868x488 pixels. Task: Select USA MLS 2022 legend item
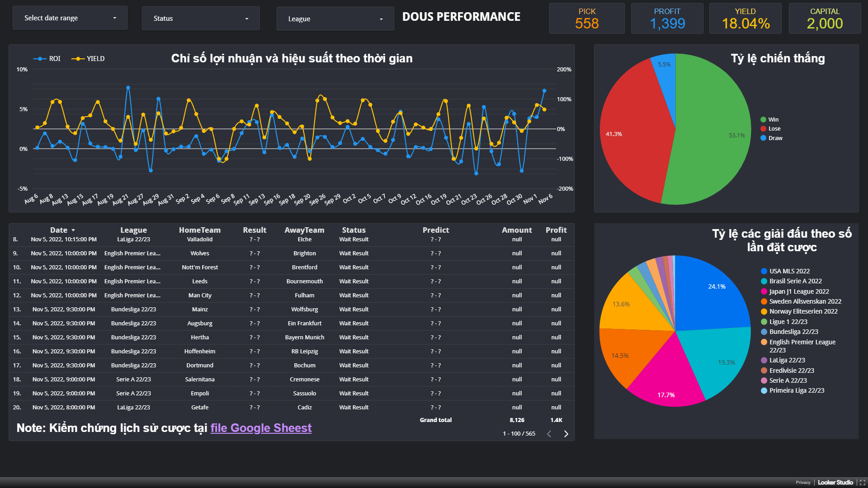point(789,271)
